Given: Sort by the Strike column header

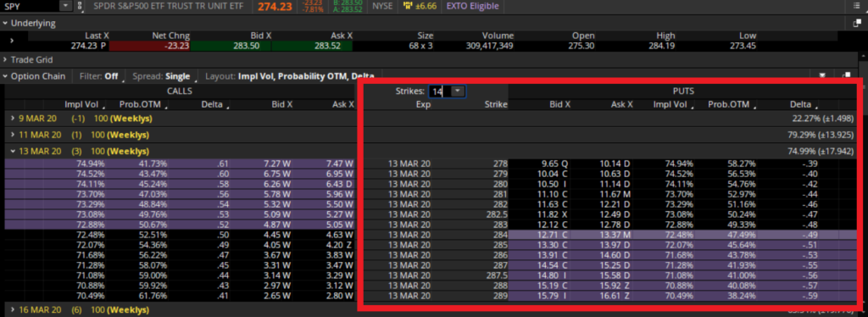Looking at the screenshot, I should [x=496, y=104].
